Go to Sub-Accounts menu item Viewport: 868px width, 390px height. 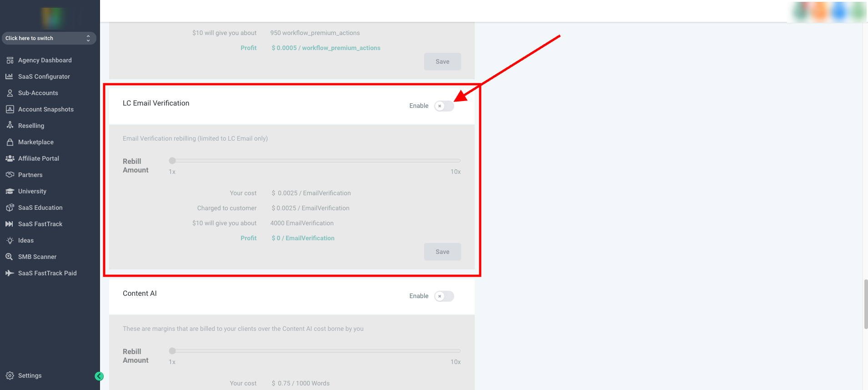[x=38, y=93]
